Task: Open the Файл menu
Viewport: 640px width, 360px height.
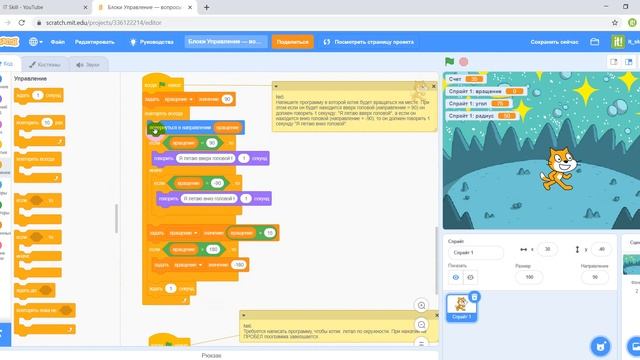Action: tap(58, 42)
